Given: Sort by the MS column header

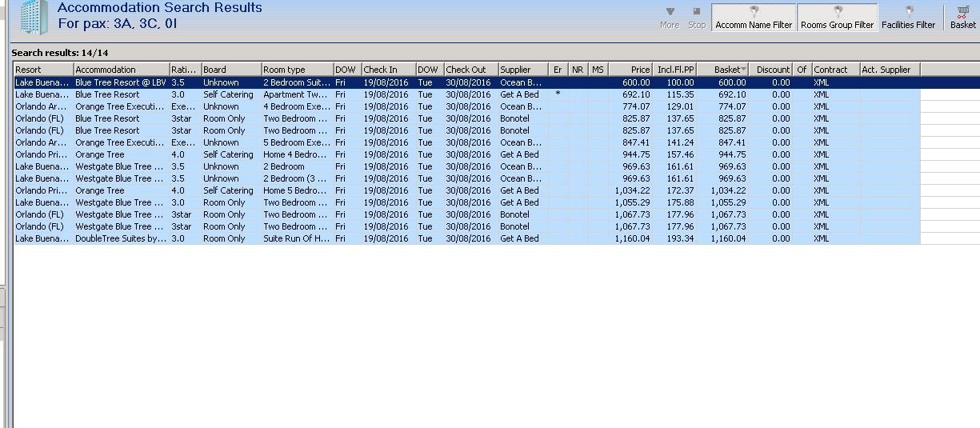Looking at the screenshot, I should coord(598,70).
